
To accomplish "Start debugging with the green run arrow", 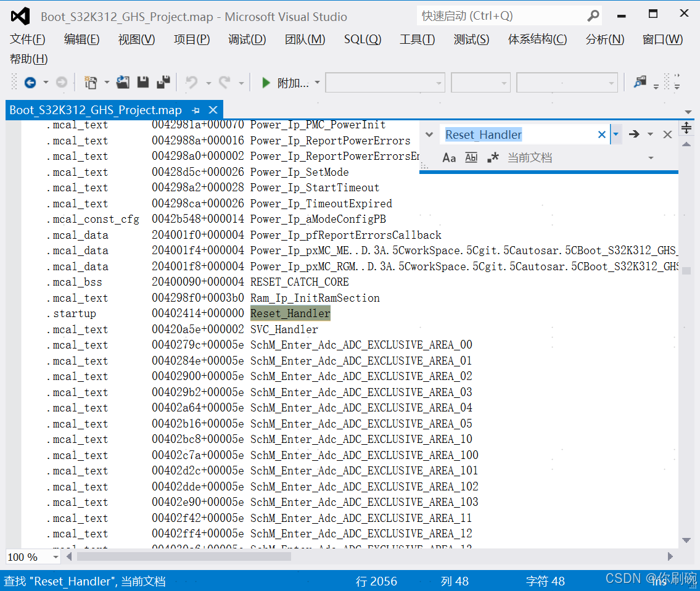I will pos(265,81).
